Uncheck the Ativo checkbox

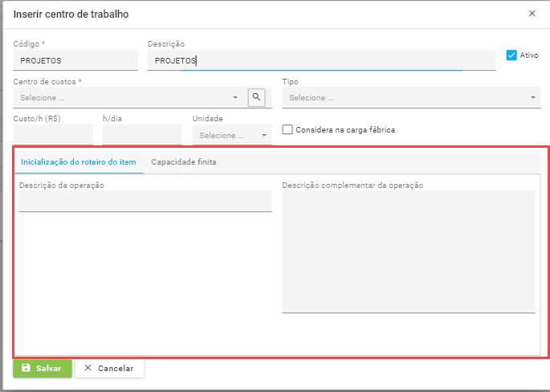point(511,55)
